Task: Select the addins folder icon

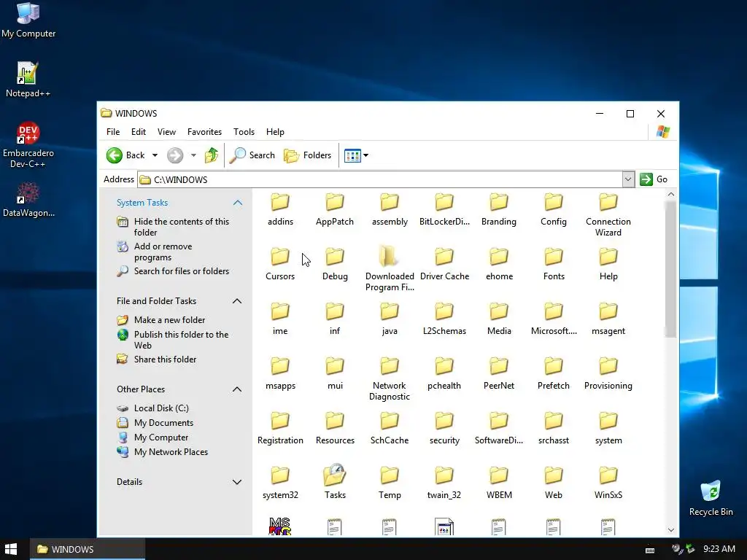Action: coord(280,202)
